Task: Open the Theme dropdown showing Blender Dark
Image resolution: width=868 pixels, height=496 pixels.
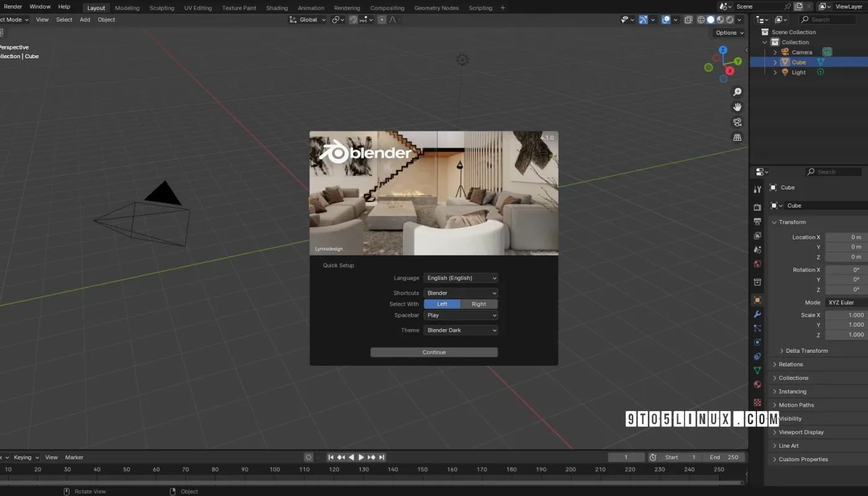Action: point(461,330)
